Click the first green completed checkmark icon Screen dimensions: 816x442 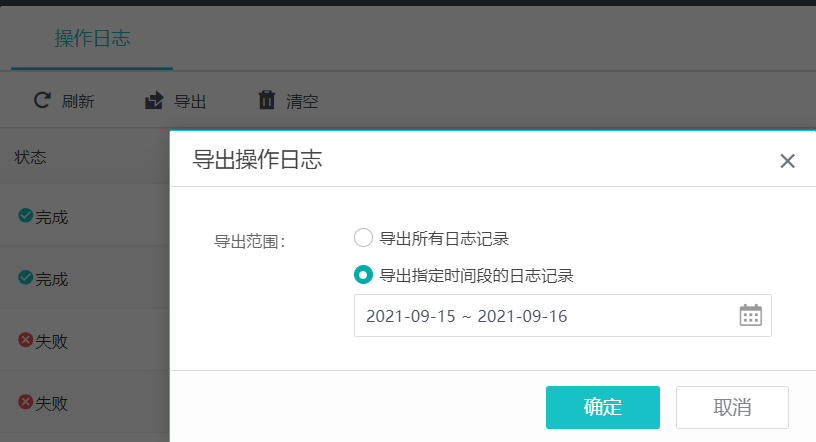26,215
